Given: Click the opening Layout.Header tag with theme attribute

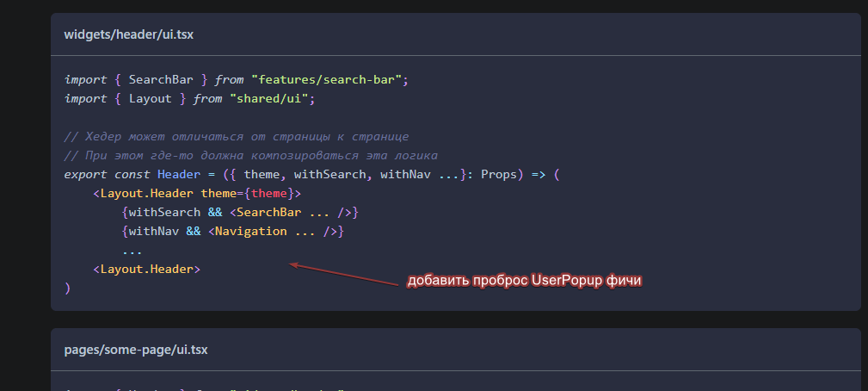Looking at the screenshot, I should (197, 193).
